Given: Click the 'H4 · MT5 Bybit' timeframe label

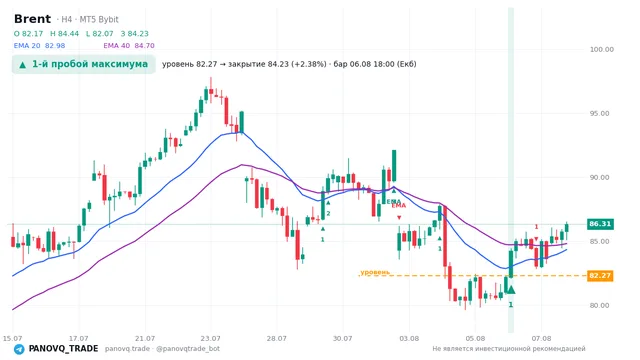Looking at the screenshot, I should tap(90, 20).
